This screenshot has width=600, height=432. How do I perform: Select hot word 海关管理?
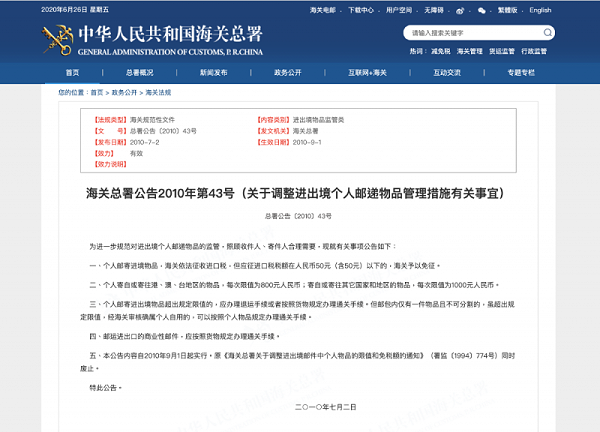pos(470,51)
